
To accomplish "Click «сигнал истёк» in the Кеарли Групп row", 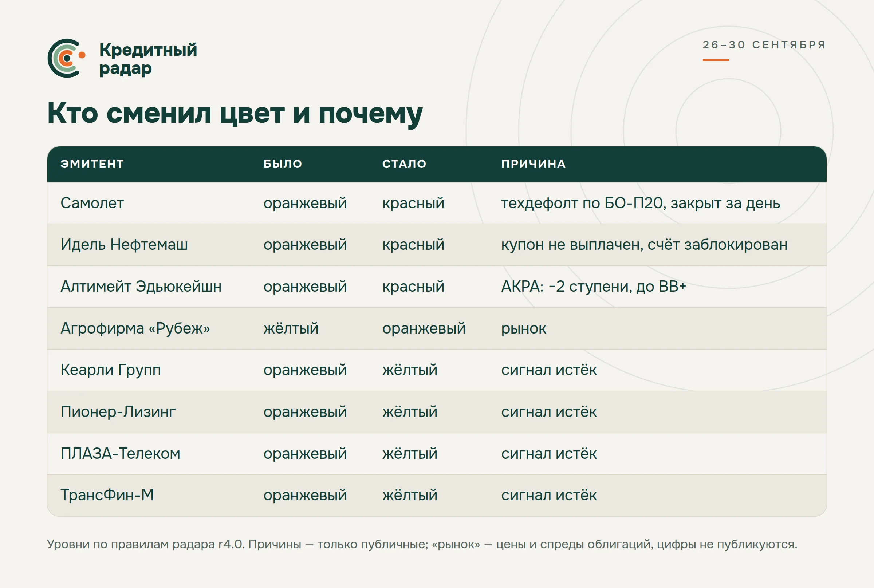I will [549, 370].
